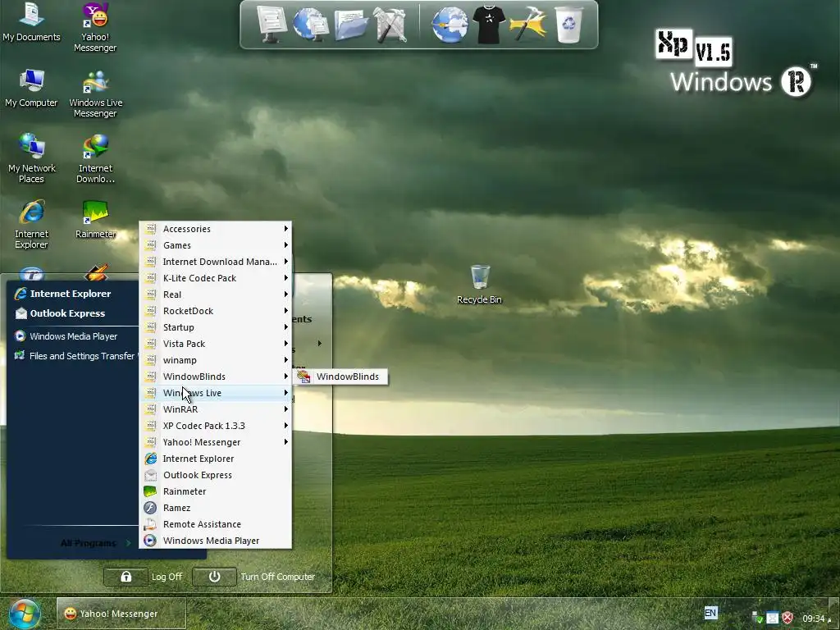
Task: Launch Rainmeter desktop shortcut
Action: click(x=95, y=220)
